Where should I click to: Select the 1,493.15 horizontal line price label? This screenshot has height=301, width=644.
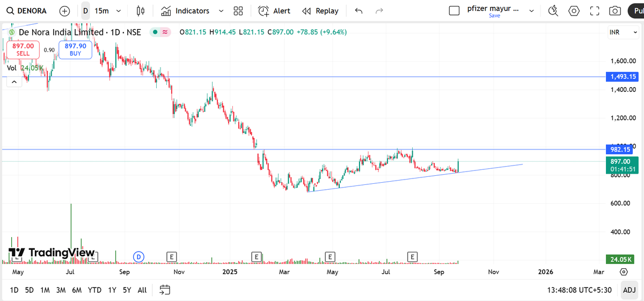(623, 77)
